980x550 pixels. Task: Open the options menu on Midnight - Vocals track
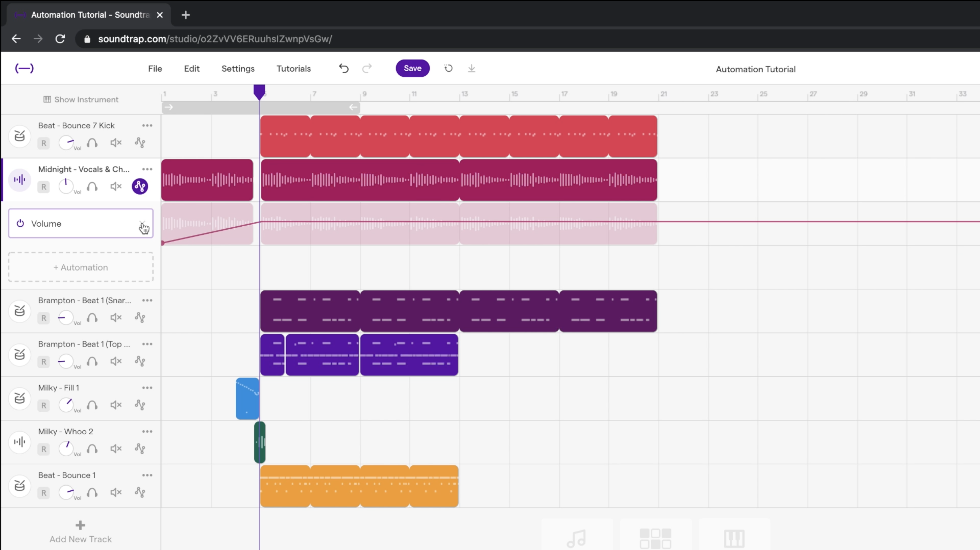[x=147, y=169]
